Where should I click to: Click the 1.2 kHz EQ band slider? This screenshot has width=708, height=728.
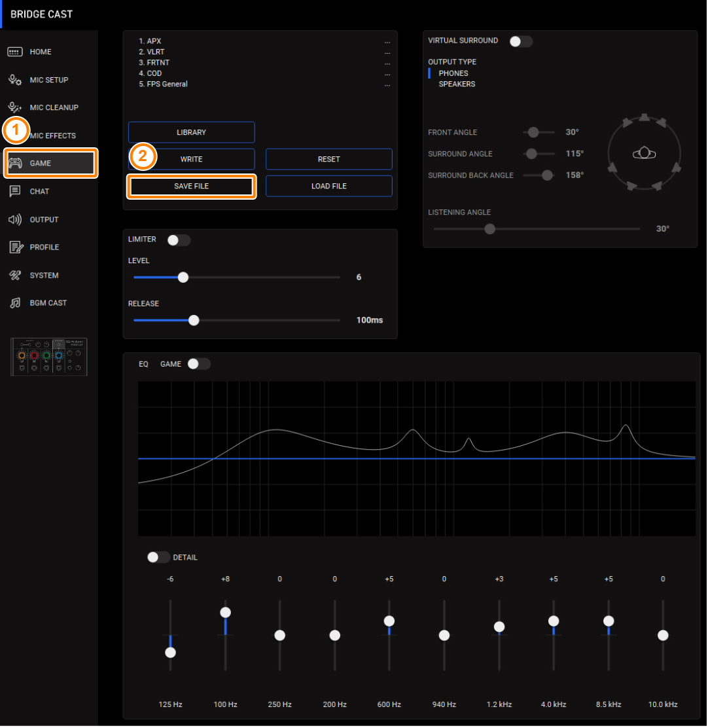point(499,627)
